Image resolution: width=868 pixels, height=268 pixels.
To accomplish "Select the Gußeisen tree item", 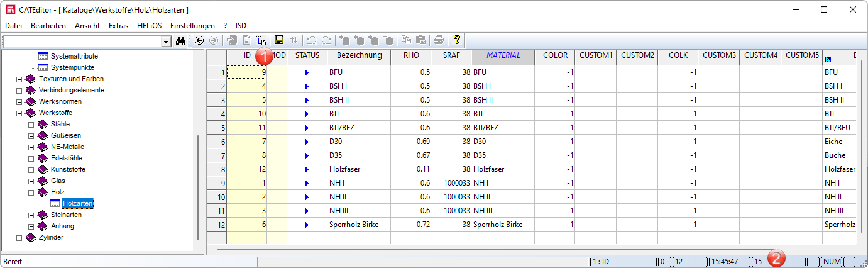I will [66, 135].
